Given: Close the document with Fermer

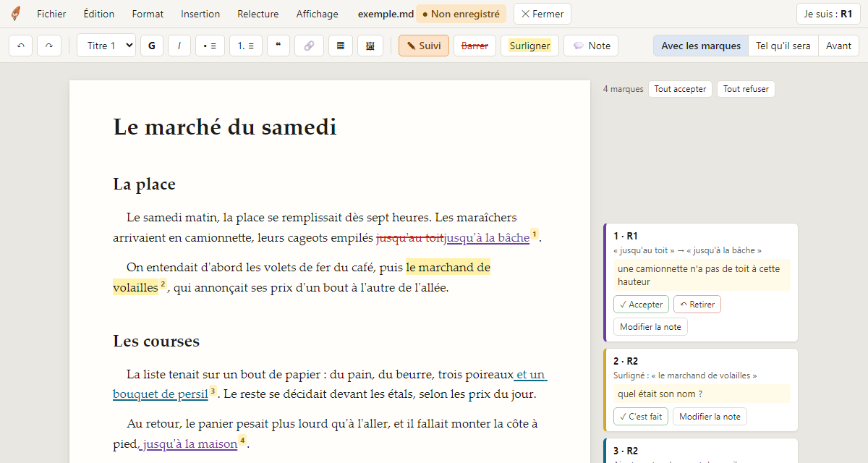Looking at the screenshot, I should [x=542, y=14].
